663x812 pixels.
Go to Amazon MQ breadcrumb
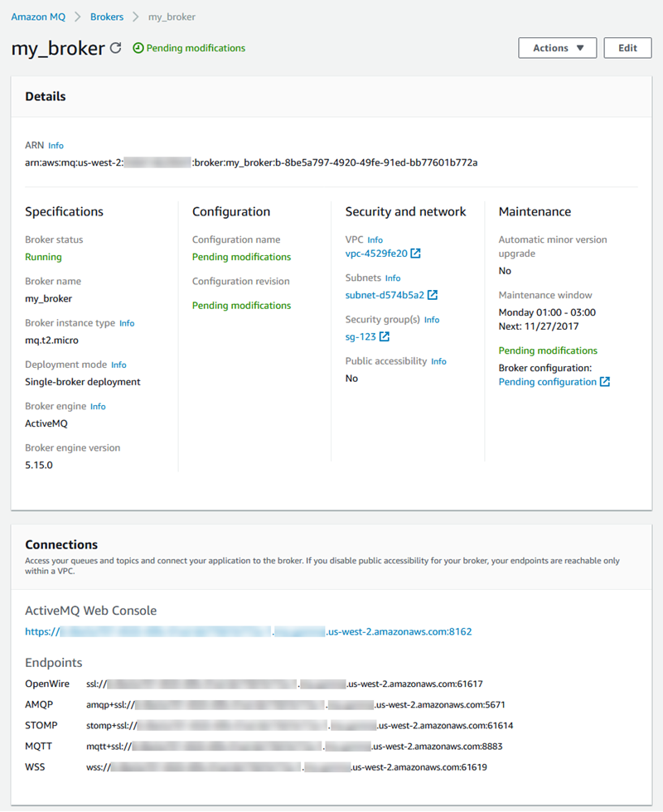(x=37, y=17)
